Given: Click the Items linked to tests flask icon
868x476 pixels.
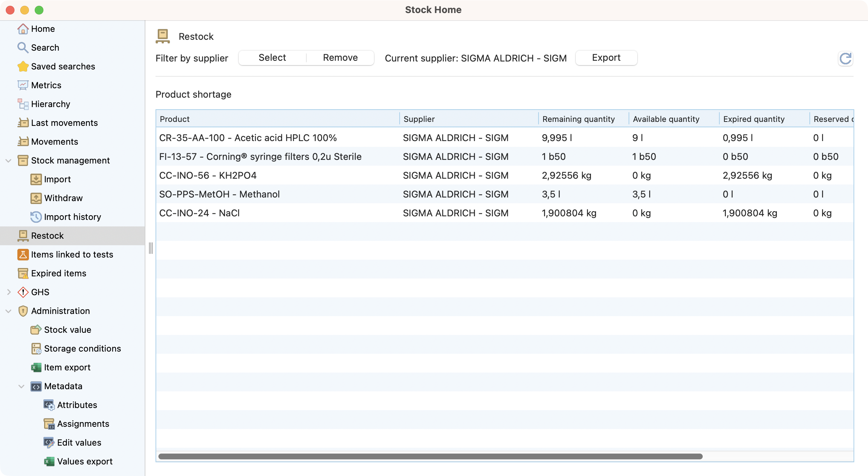Looking at the screenshot, I should click(23, 255).
